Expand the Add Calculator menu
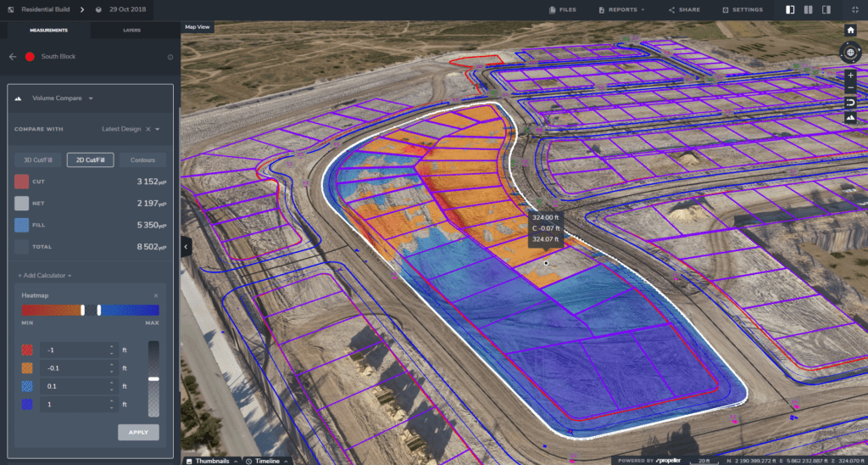Viewport: 868px width, 465px height. [x=46, y=276]
